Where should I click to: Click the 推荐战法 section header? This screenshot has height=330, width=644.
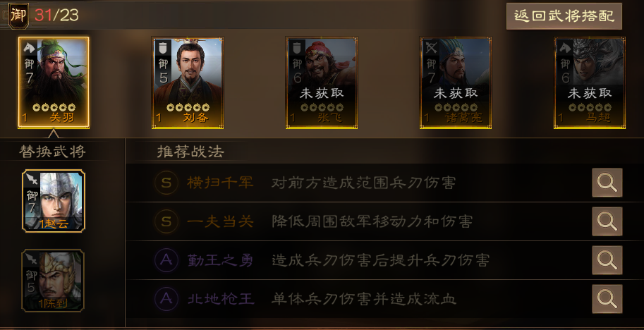tap(190, 152)
